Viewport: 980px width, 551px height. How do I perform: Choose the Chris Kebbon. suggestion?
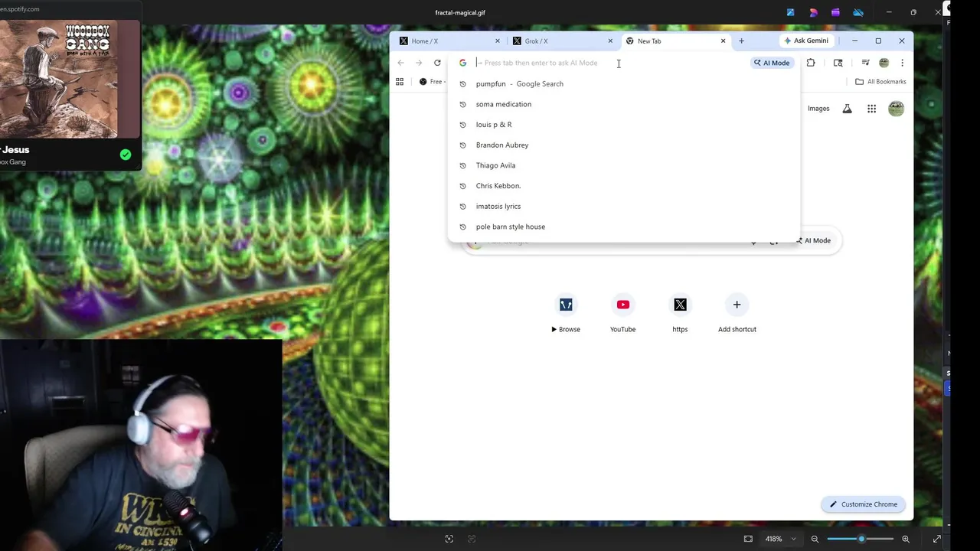(624, 186)
